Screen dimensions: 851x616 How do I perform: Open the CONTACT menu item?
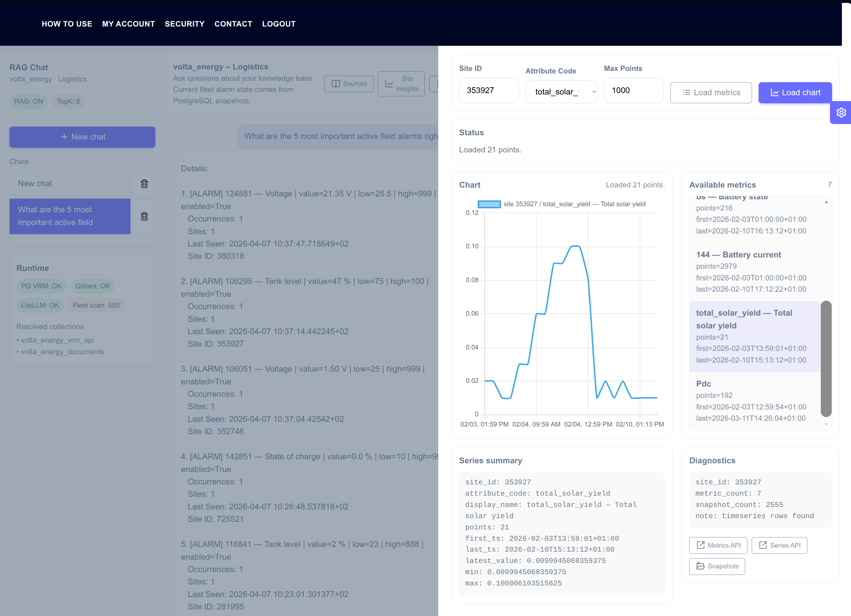pyautogui.click(x=233, y=24)
